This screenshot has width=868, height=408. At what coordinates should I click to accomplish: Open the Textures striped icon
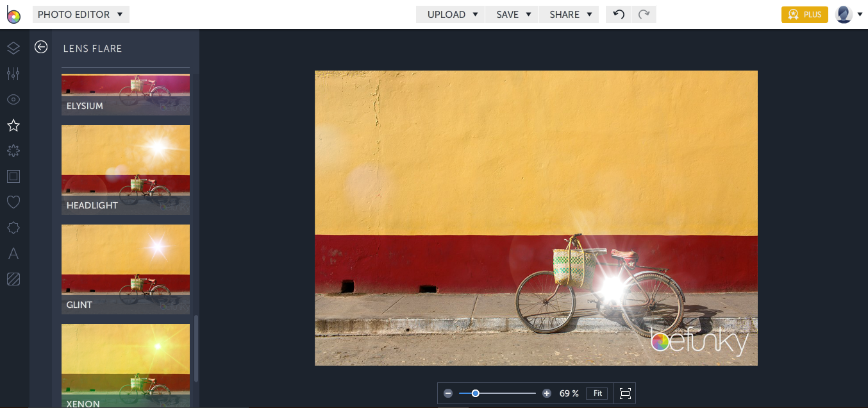point(13,279)
